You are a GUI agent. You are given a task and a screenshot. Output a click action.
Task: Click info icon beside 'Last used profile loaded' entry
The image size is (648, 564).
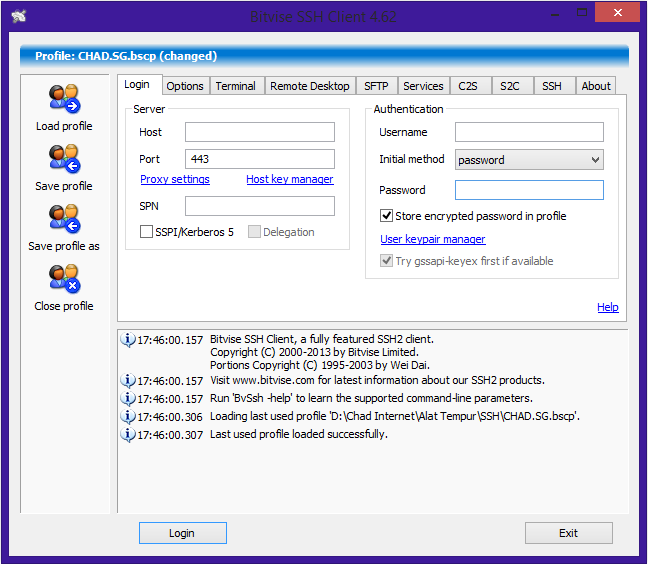point(128,435)
